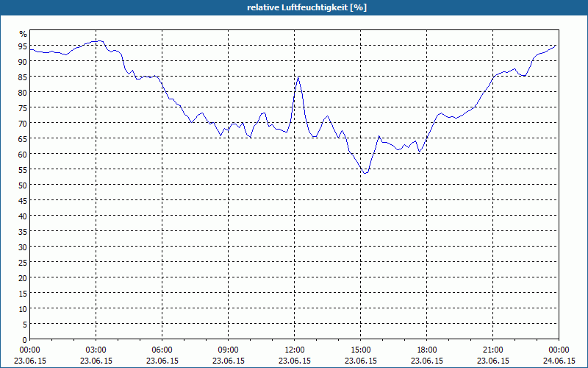Click the y-axis value 50

point(23,185)
